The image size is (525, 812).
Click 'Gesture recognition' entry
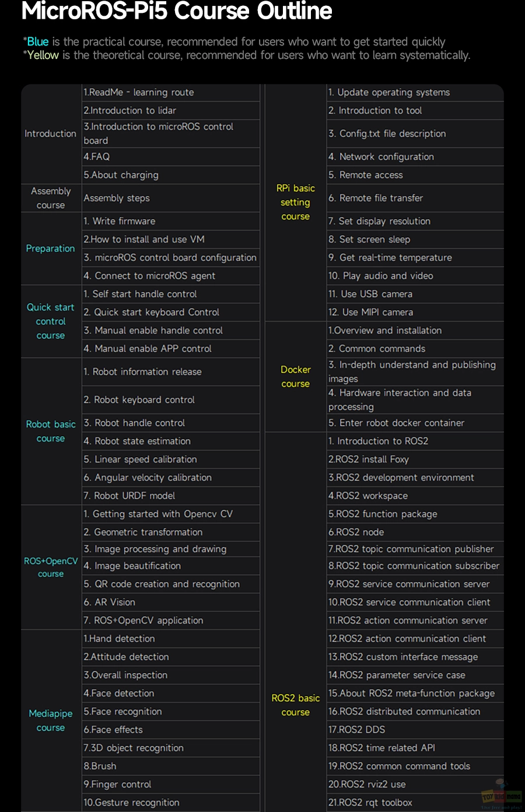(x=171, y=803)
